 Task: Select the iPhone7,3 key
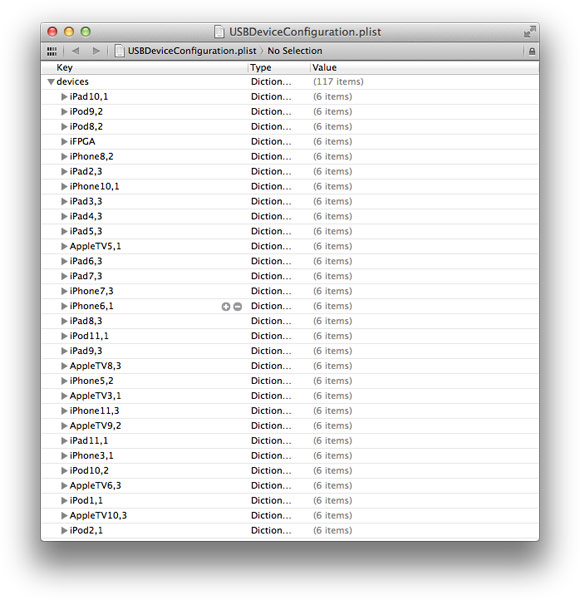91,291
